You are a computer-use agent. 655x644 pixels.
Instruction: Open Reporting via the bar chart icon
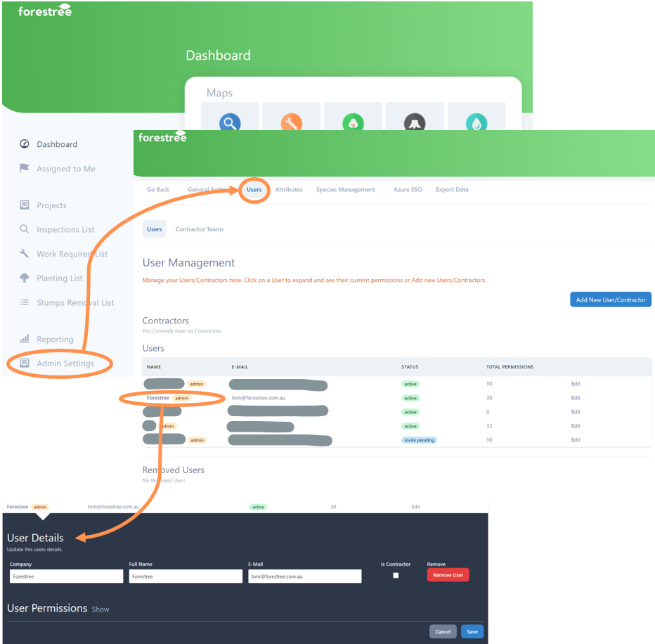(x=23, y=339)
